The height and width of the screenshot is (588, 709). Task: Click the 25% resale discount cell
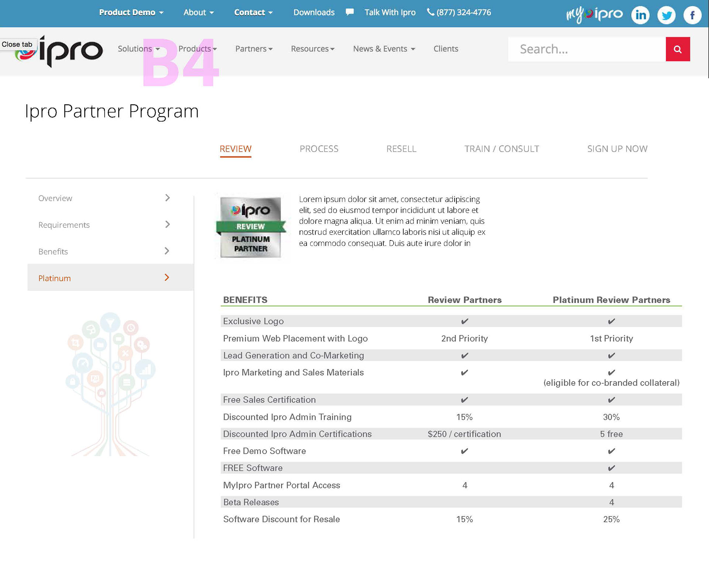tap(612, 519)
